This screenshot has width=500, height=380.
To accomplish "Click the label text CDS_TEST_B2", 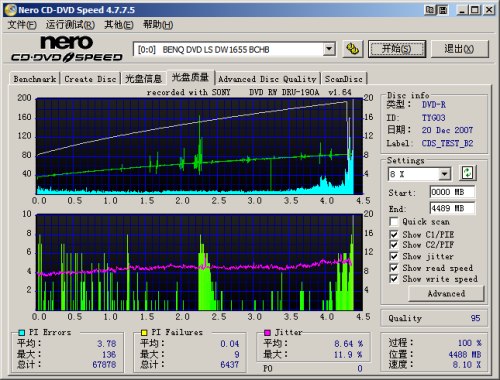I will pos(447,143).
